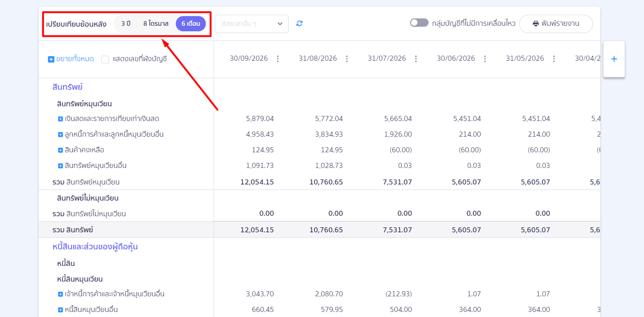Click the plus icon to add a column
The image size is (644, 317).
click(x=614, y=59)
